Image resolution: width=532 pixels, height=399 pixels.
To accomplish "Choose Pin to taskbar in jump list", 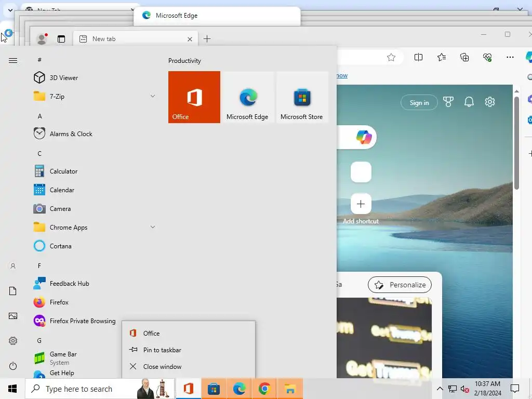I will point(188,350).
